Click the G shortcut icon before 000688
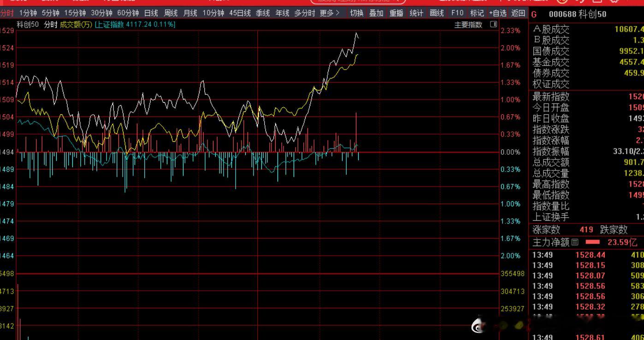 [534, 14]
